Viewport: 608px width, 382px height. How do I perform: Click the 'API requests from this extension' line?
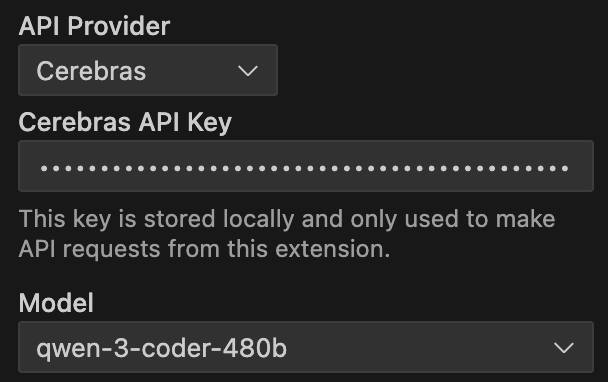point(204,249)
